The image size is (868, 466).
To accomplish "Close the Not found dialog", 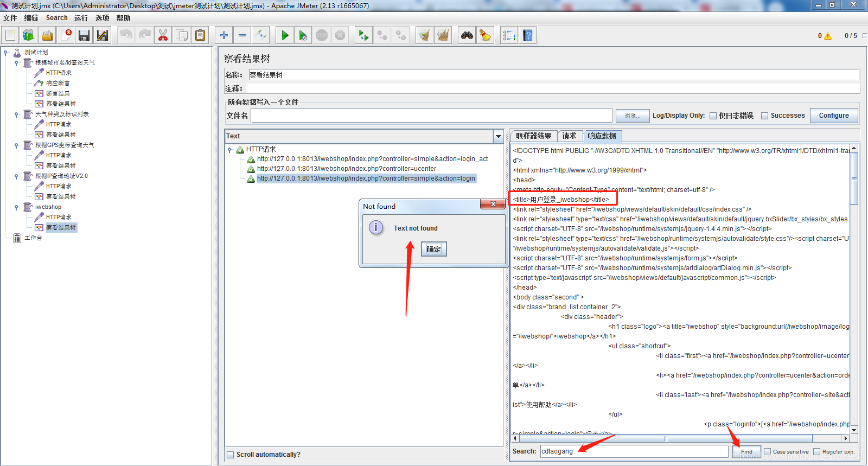I will (x=493, y=205).
